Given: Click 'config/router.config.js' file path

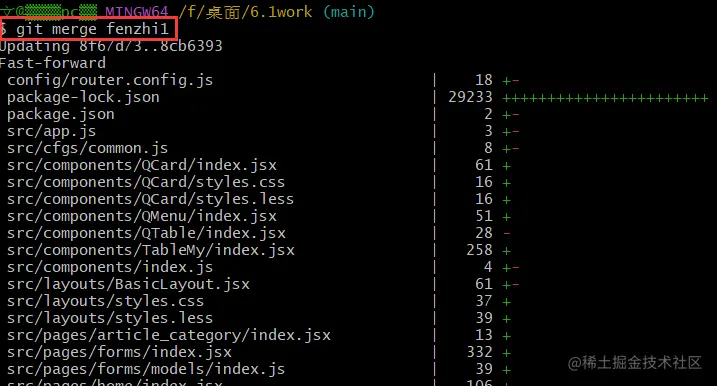Looking at the screenshot, I should tap(110, 80).
